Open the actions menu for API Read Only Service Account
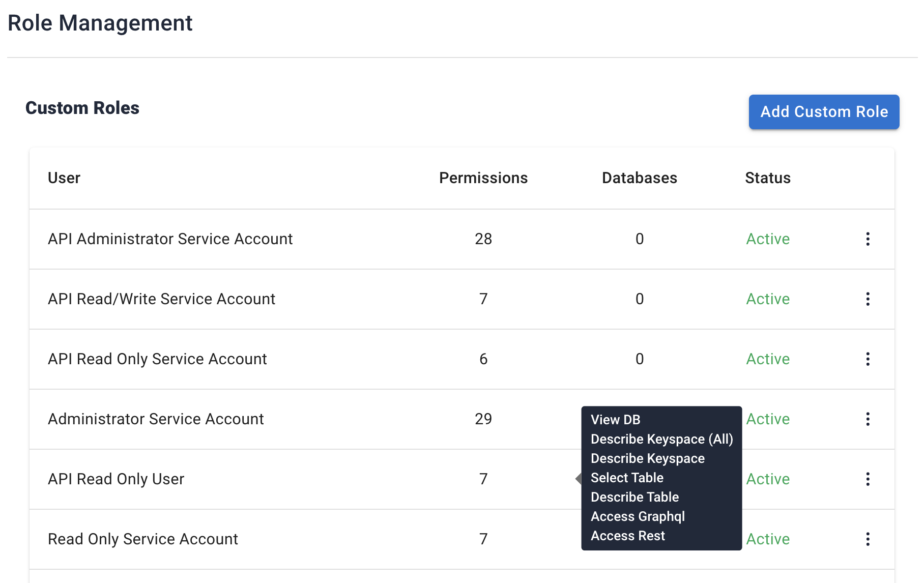This screenshot has height=583, width=924. 868,359
